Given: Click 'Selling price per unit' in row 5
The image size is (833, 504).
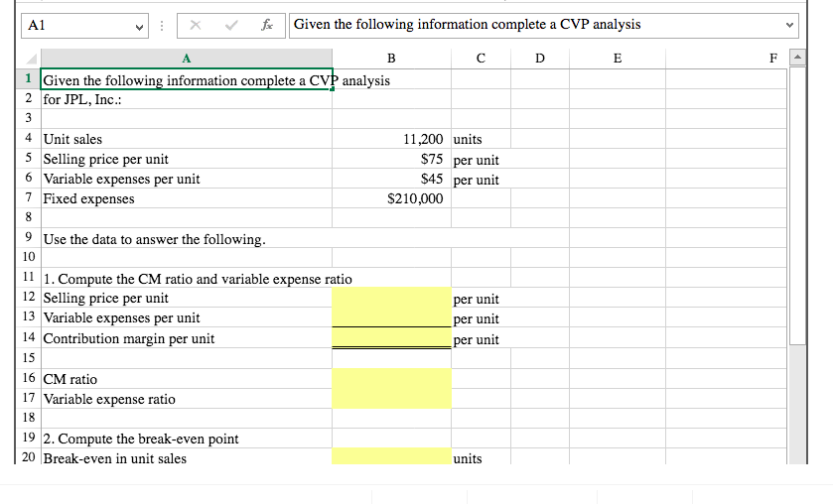Looking at the screenshot, I should click(187, 159).
